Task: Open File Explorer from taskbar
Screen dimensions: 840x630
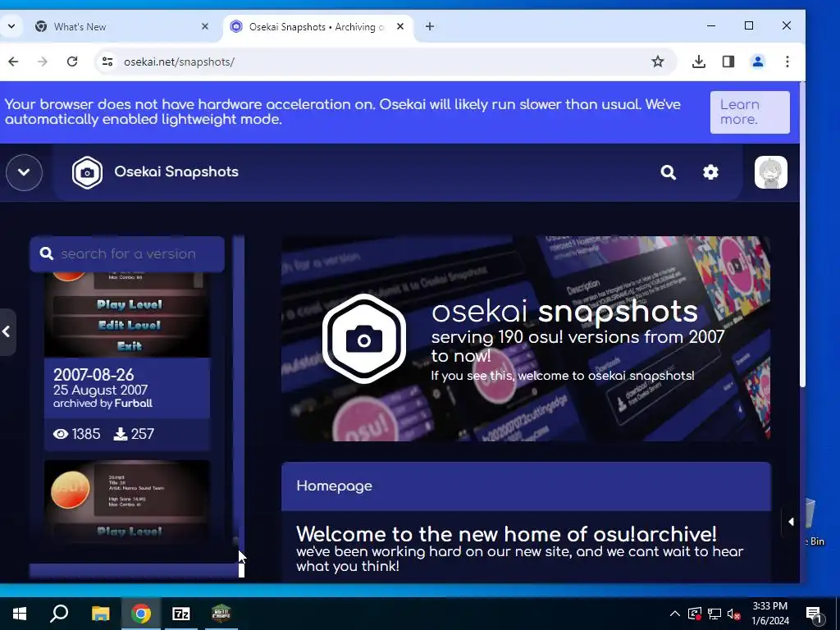Action: pyautogui.click(x=100, y=614)
